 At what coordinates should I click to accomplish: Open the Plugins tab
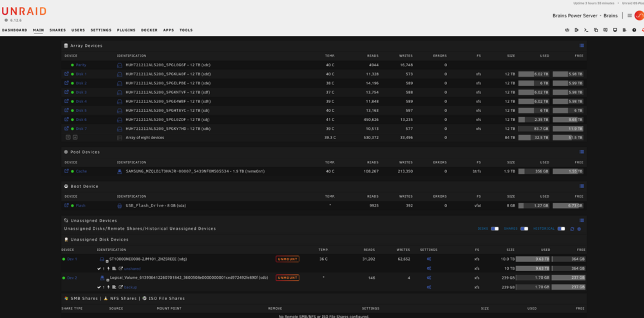(x=126, y=30)
